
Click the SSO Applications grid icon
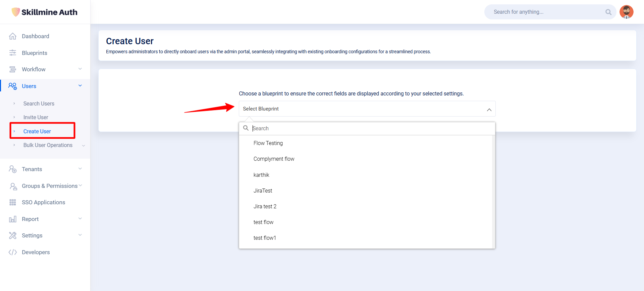tap(13, 202)
